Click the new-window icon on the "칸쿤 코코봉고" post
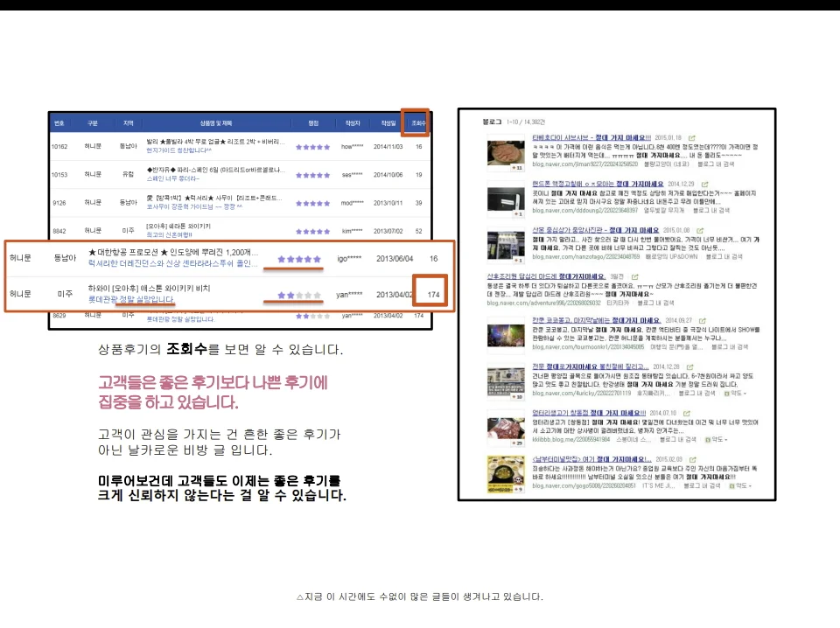The height and width of the screenshot is (628, 840). (703, 321)
